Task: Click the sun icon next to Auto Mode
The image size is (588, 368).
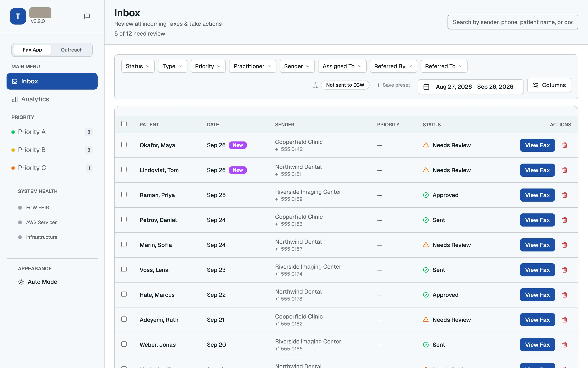Action: pyautogui.click(x=21, y=282)
